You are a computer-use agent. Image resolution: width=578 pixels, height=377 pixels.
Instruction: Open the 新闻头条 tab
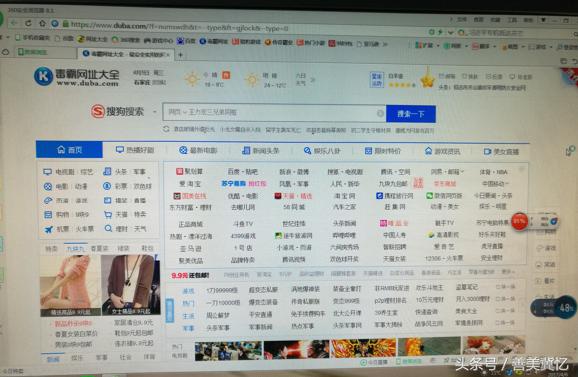(x=260, y=151)
